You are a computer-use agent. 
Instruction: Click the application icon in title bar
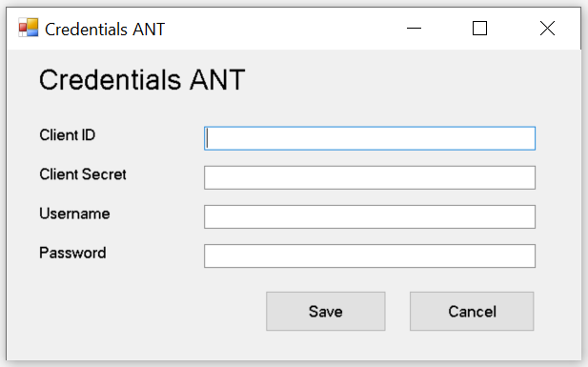(x=29, y=28)
